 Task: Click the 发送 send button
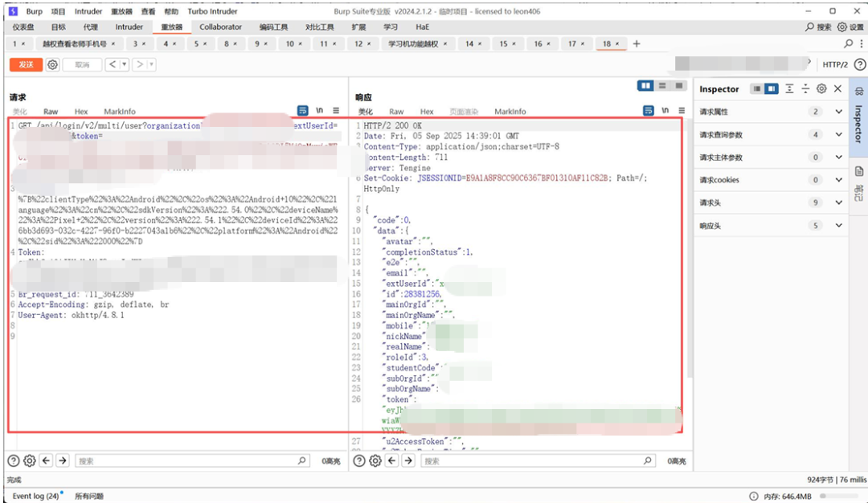(x=26, y=65)
